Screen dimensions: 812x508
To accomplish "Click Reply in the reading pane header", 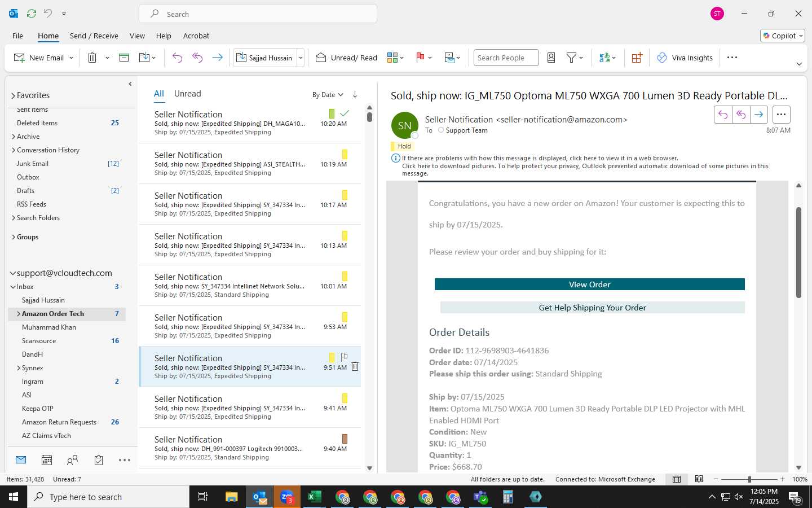I will [723, 115].
